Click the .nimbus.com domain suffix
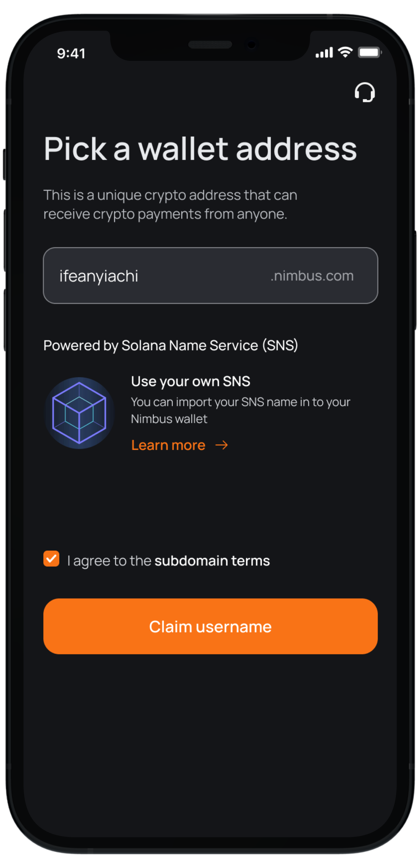This screenshot has width=419, height=868. point(312,276)
